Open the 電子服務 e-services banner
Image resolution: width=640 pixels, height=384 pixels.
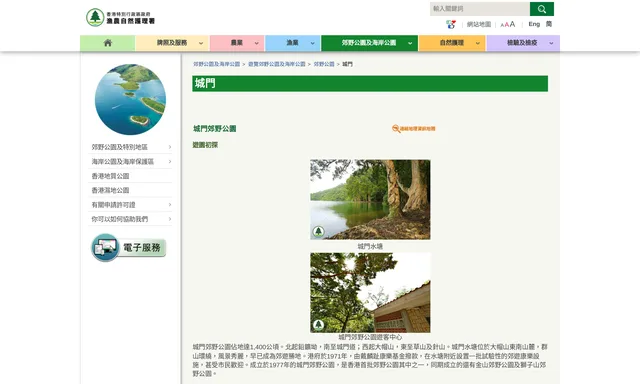point(129,247)
